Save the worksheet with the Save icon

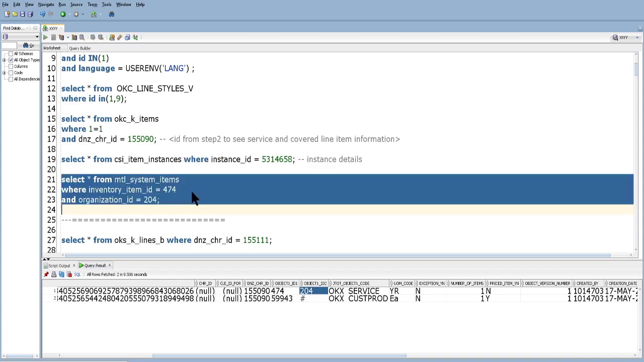point(23,14)
